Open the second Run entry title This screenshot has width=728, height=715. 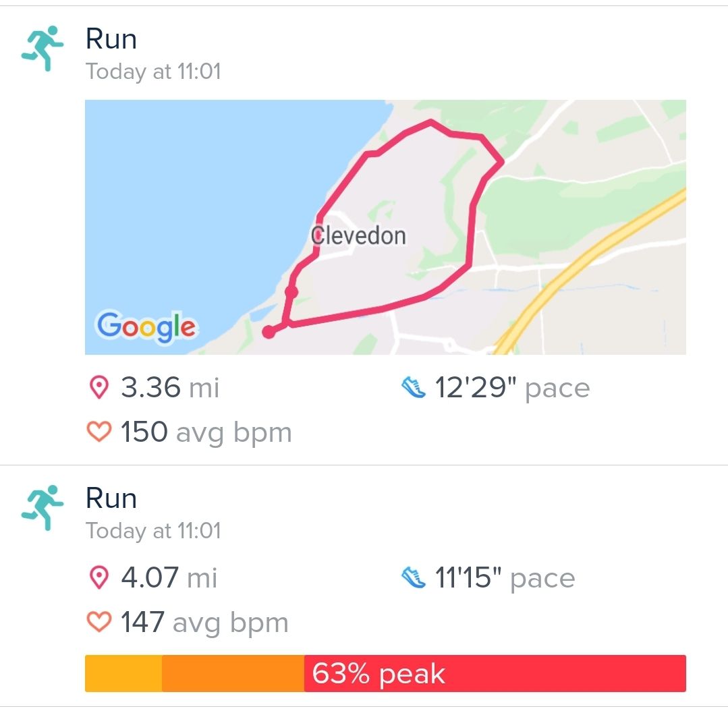click(111, 498)
